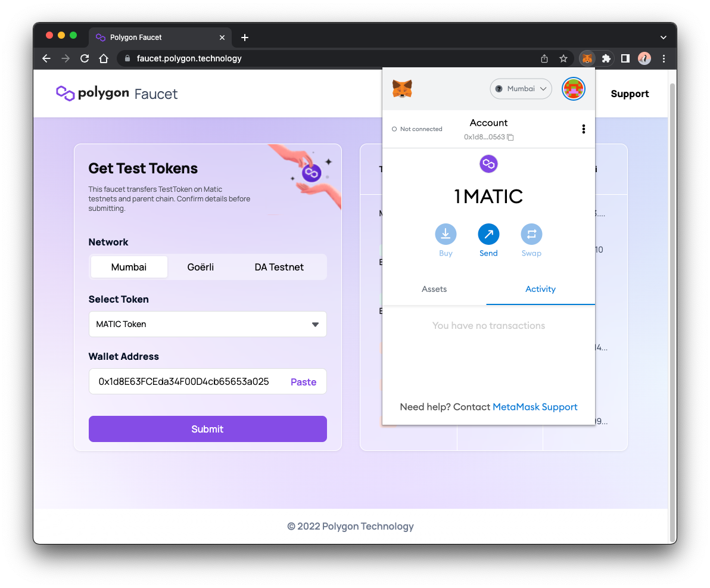Open the Chrome profile avatar
Viewport: 710px width, 588px height.
pyautogui.click(x=644, y=58)
